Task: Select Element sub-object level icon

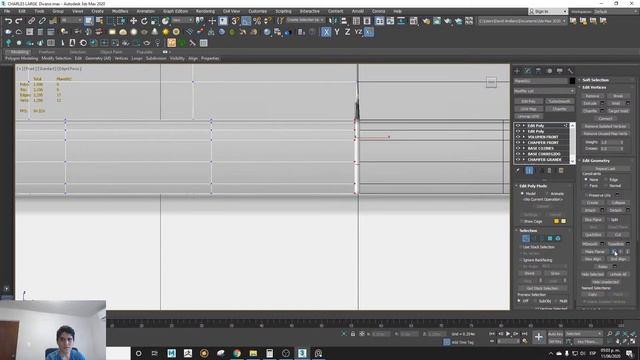Action: click(558, 238)
